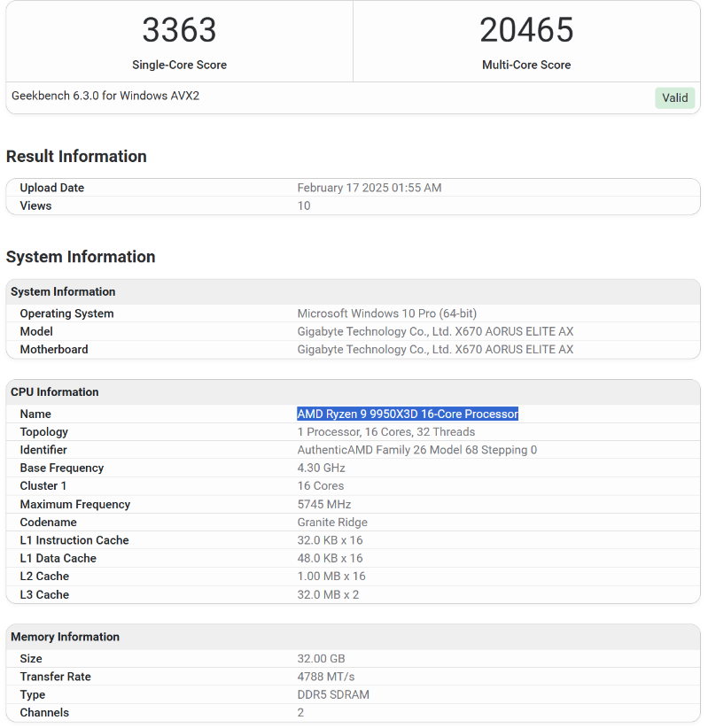Click the highlighted AMD Ryzen 9 9950X3D name
708x728 pixels.
pos(408,414)
